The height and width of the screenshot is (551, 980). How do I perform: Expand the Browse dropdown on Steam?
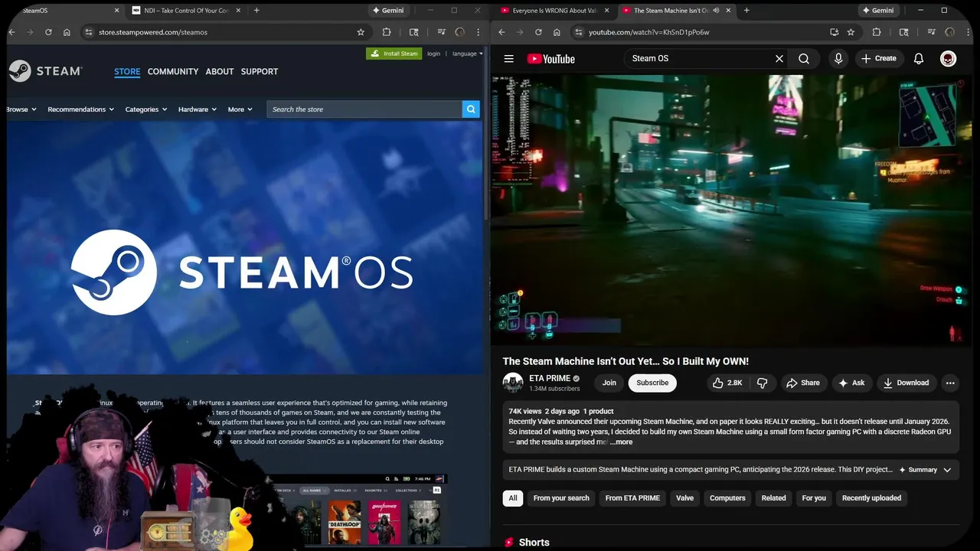21,109
